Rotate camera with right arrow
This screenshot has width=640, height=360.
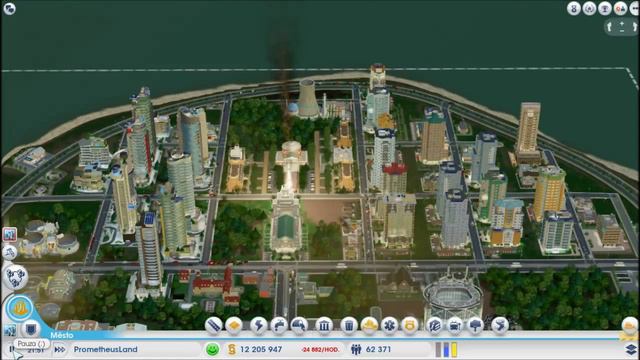click(x=635, y=27)
